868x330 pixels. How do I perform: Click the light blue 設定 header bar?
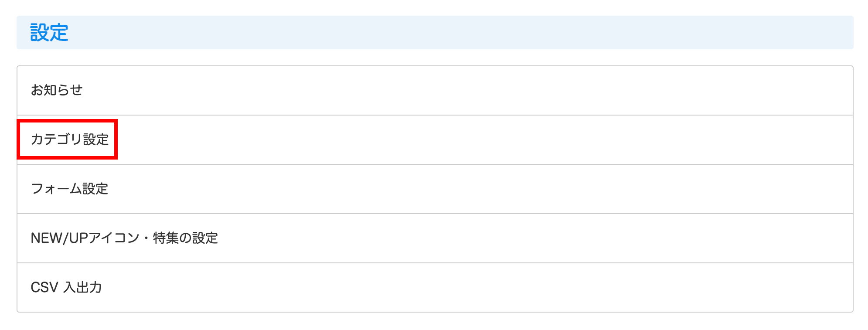436,33
